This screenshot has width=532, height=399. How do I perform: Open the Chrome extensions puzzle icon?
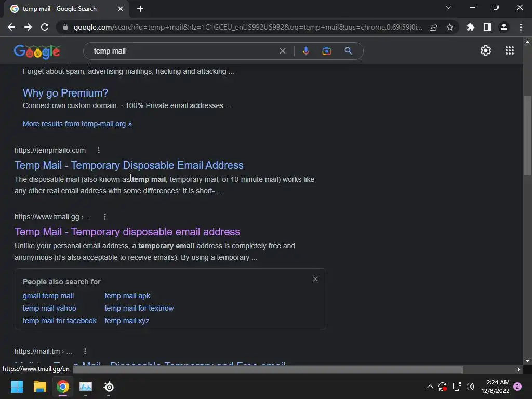coord(471,27)
